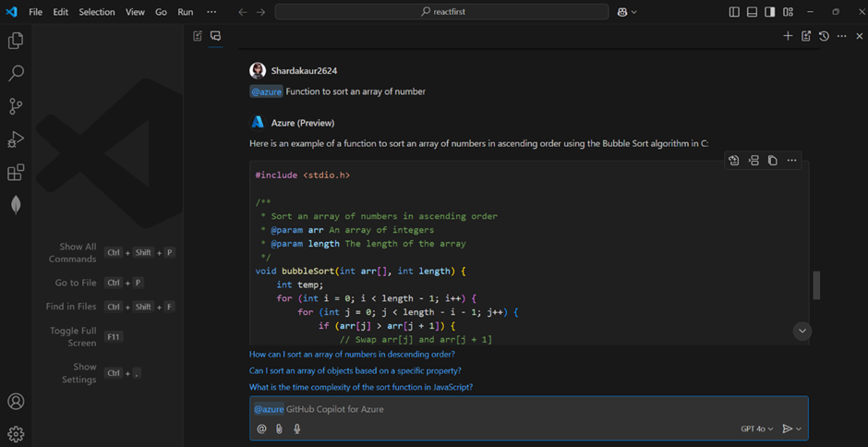Click the Go to File shortcut label
Viewport: 868px width, 447px height.
pos(76,283)
